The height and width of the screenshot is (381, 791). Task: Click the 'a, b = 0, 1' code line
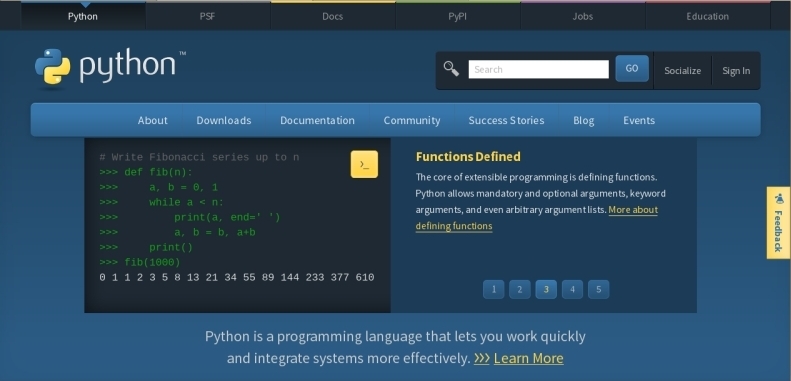(159, 188)
